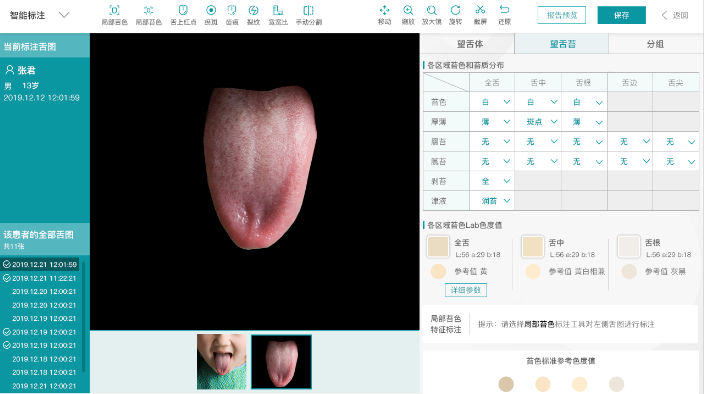The height and width of the screenshot is (394, 704).
Task: Click the 保存 save button
Action: (621, 15)
